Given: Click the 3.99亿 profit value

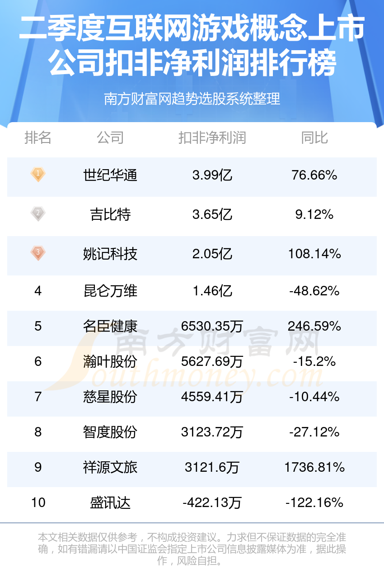Looking at the screenshot, I should tap(212, 175).
